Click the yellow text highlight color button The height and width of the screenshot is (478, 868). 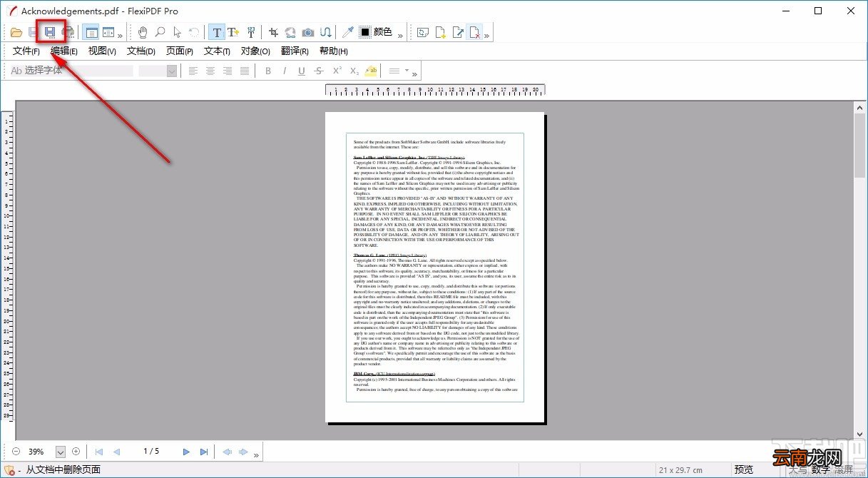[371, 71]
